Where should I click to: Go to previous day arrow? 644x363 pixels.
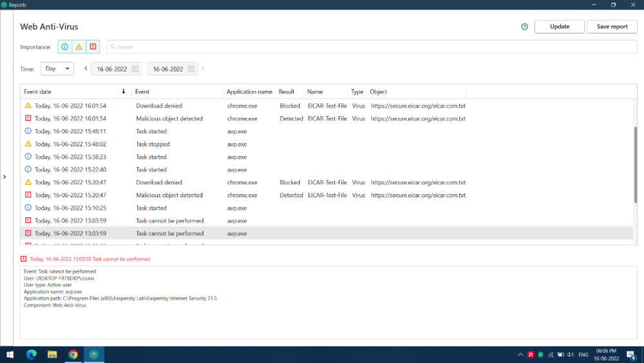click(x=86, y=68)
